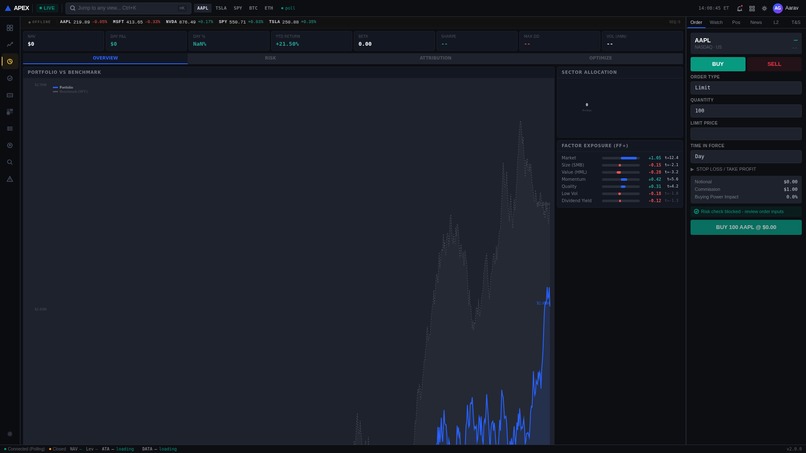Select BTC symbol chip in top bar
Screen dimensions: 806x453
(x=253, y=8)
